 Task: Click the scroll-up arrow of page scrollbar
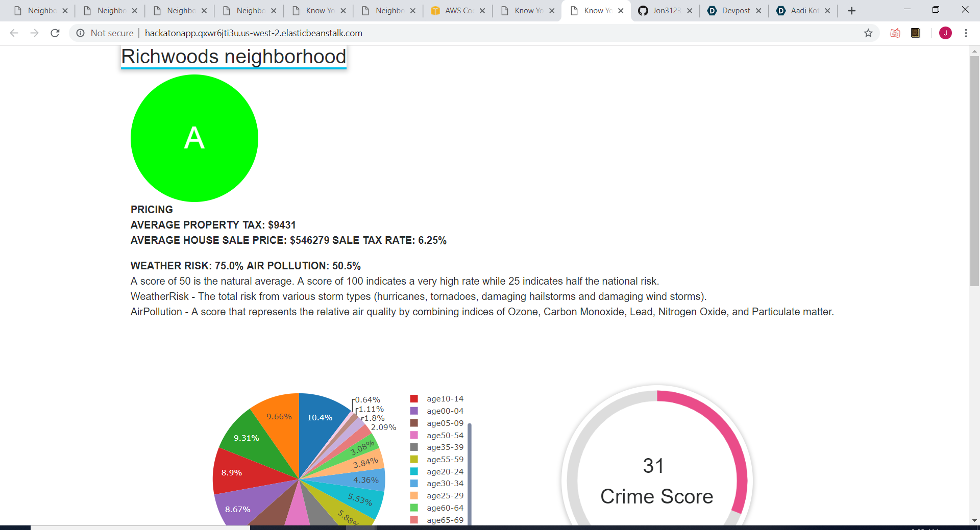coord(974,51)
